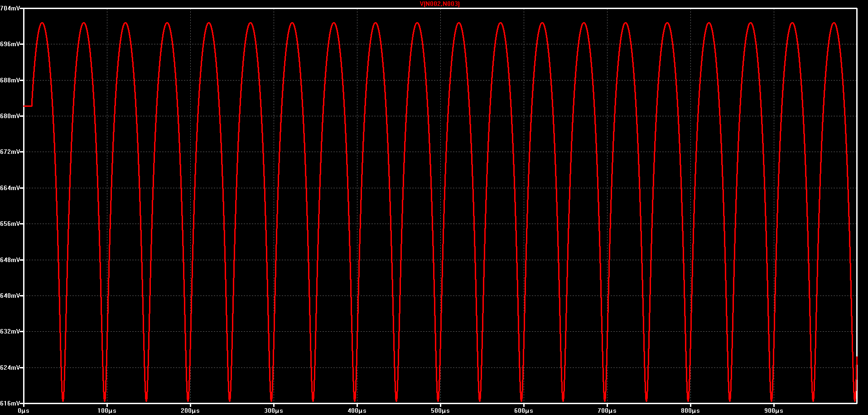
Task: Select the 400µs label on the time axis
Action: pos(357,410)
